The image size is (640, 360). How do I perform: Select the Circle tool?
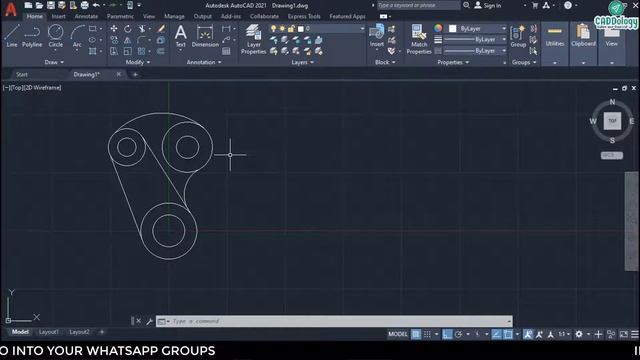[x=56, y=36]
